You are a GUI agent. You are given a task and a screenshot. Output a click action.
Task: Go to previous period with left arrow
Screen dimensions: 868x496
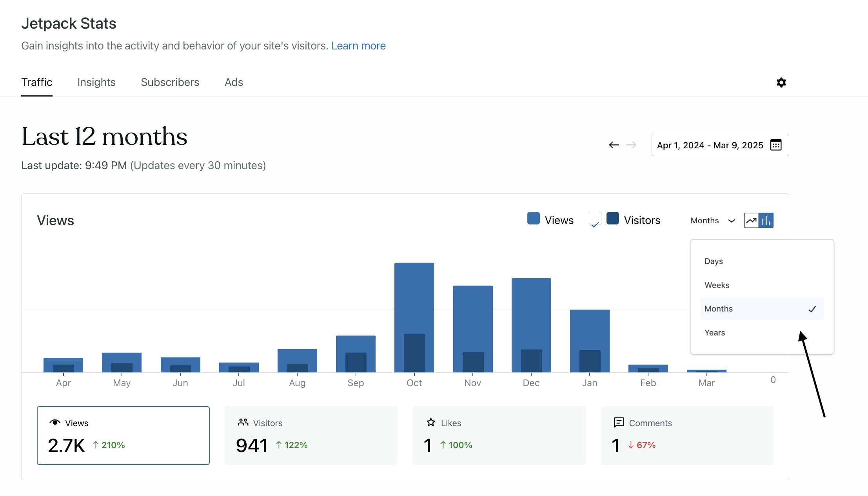tap(614, 145)
